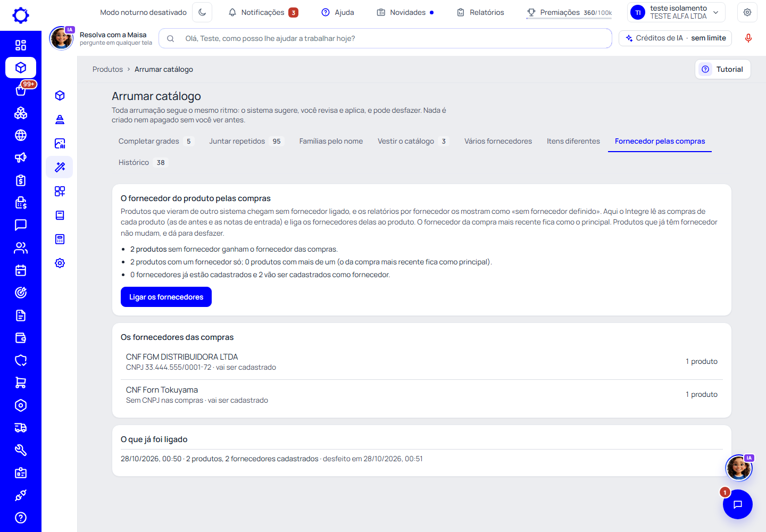Open the people icon in the blue sidebar
This screenshot has height=532, width=766.
pos(21,248)
